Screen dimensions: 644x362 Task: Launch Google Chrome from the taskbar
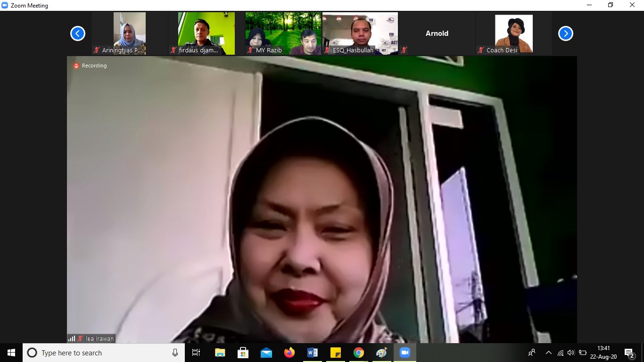[x=359, y=353]
